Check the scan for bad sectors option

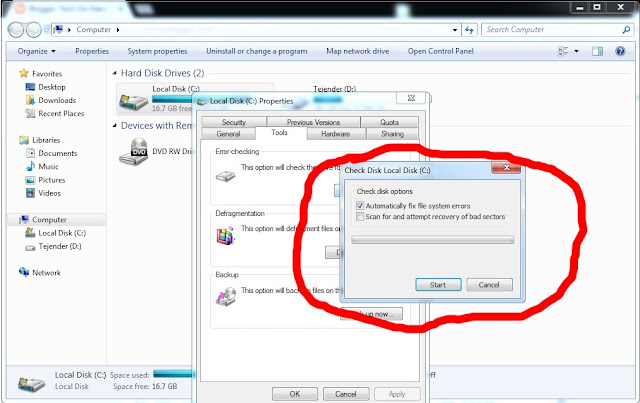pos(360,217)
